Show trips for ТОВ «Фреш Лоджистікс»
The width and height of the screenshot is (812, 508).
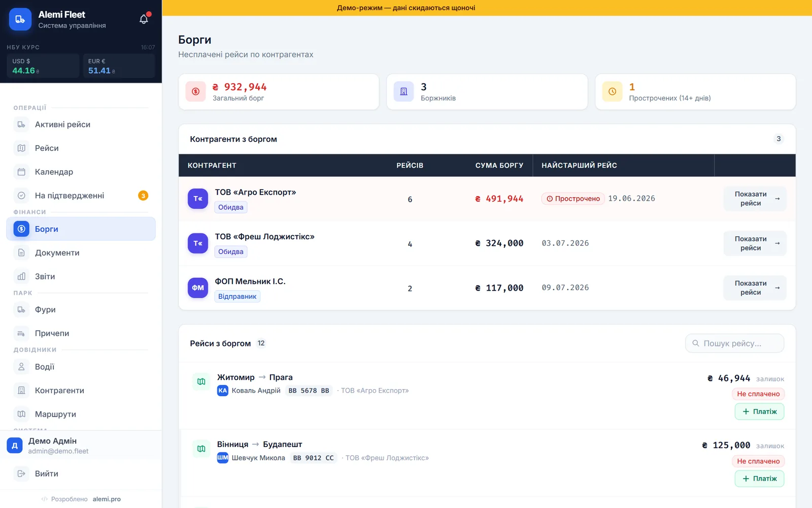point(755,243)
